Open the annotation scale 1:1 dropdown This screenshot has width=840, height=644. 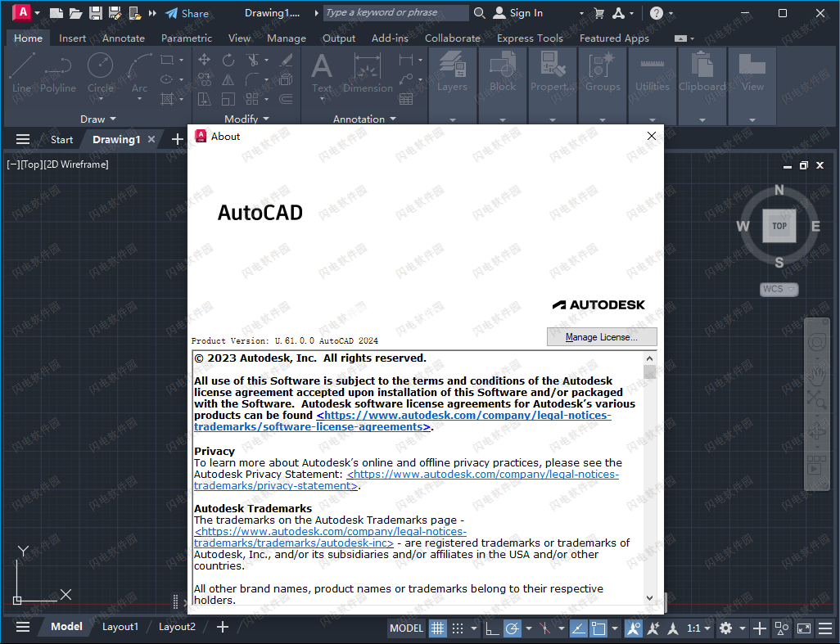click(699, 628)
